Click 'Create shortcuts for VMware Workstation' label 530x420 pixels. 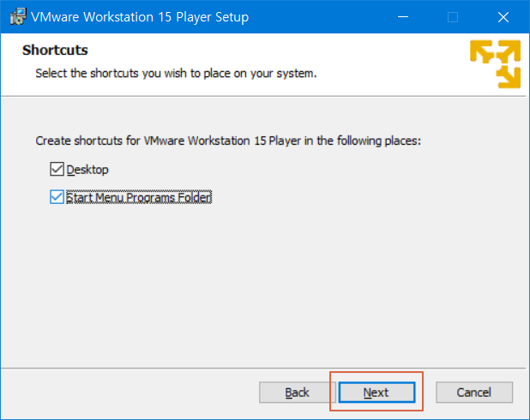(x=228, y=141)
